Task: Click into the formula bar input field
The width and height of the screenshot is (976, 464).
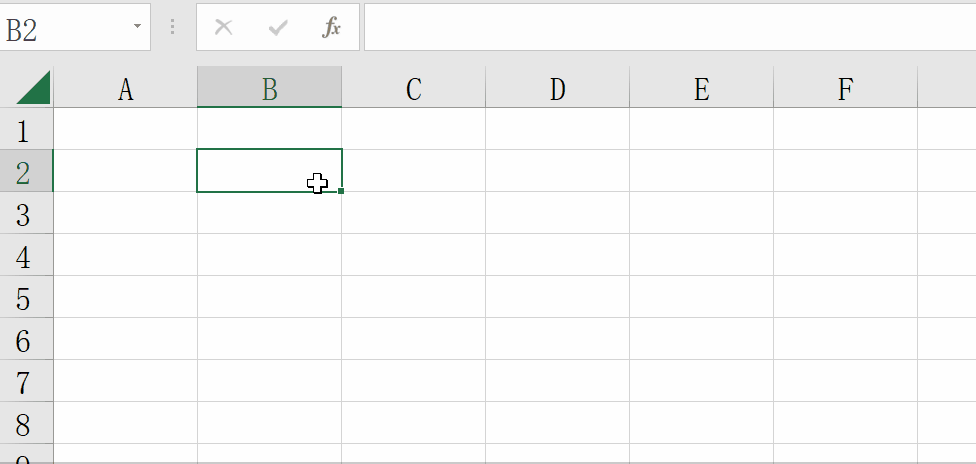Action: (x=670, y=27)
